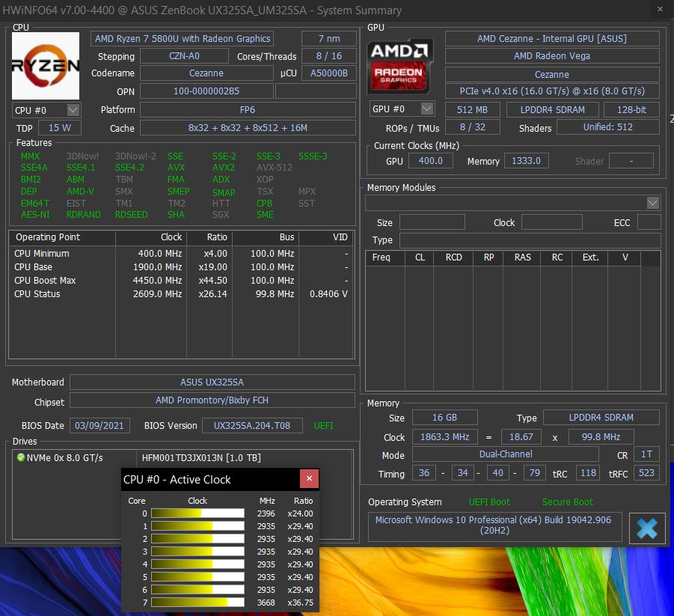The height and width of the screenshot is (616, 674).
Task: Click the tRFC value 523 field
Action: click(x=646, y=473)
